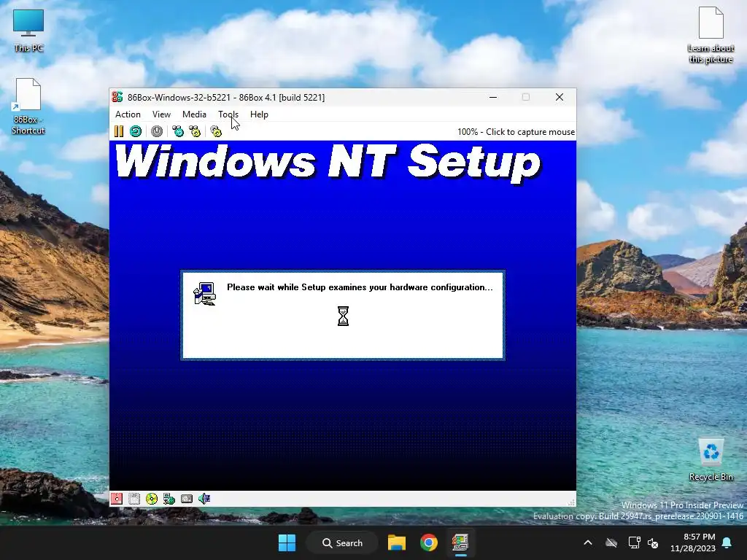This screenshot has width=747, height=560.
Task: Open the View menu
Action: tap(161, 114)
